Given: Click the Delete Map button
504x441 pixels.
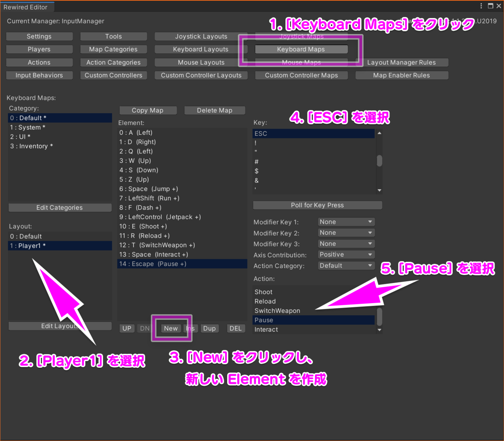Looking at the screenshot, I should coord(215,110).
